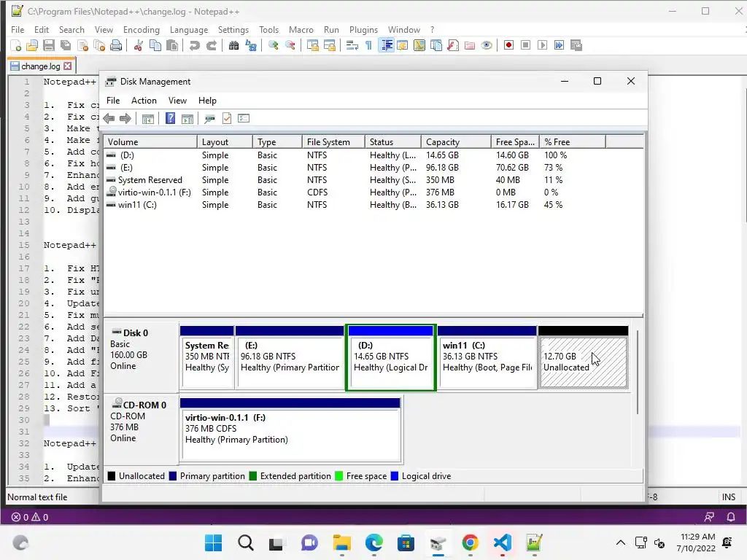Screen dimensions: 747x560
Task: Toggle Show/Hide Action Pane icon in Disk Management
Action: point(187,119)
